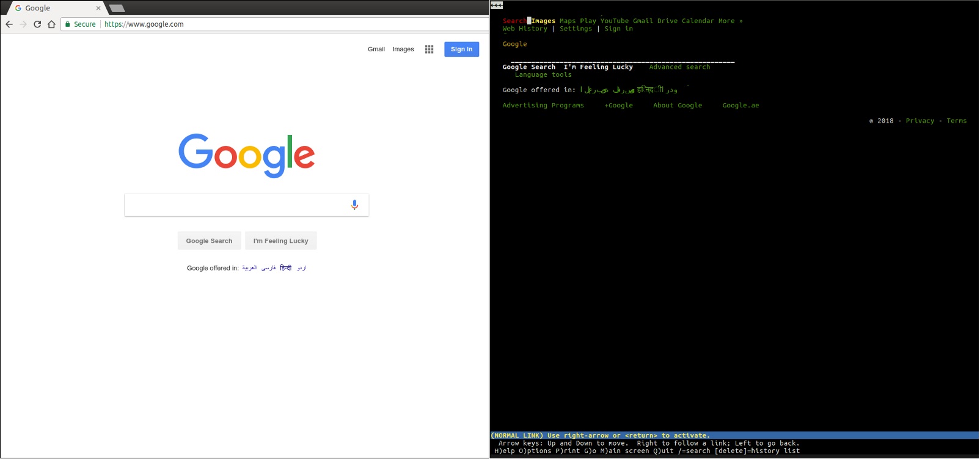
Task: Switch Google to Urdu language link
Action: coord(302,268)
